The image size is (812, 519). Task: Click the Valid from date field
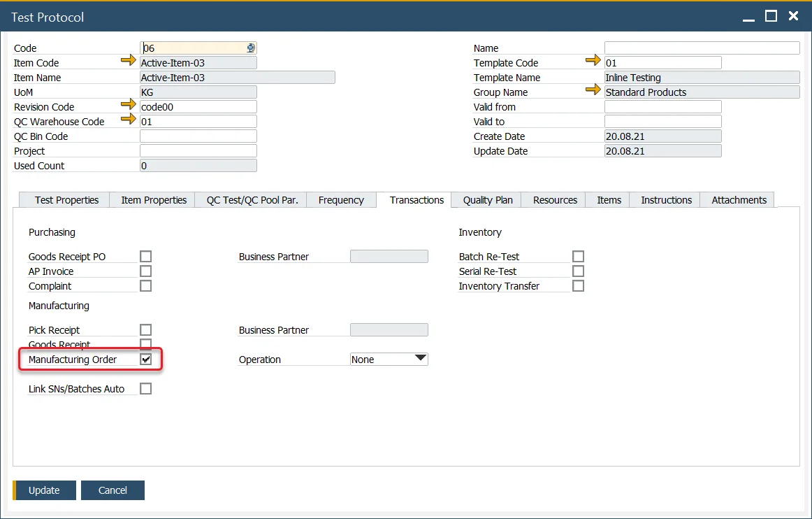click(662, 106)
